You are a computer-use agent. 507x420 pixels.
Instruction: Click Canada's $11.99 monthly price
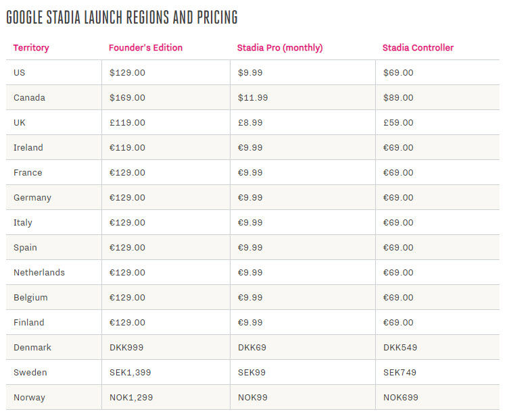(253, 97)
